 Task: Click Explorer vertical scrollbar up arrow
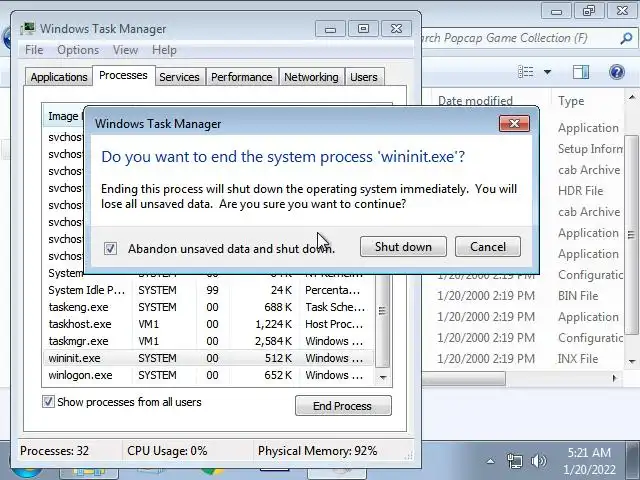click(x=632, y=97)
